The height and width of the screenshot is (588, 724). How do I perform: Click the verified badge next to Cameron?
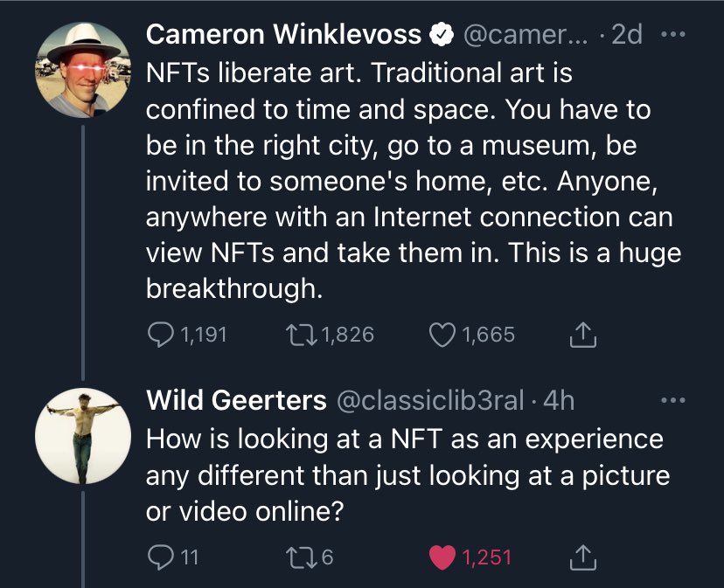click(442, 35)
